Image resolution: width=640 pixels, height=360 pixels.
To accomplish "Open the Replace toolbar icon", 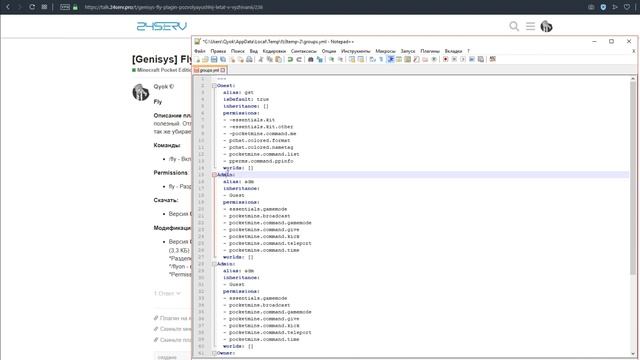I will coord(320,60).
